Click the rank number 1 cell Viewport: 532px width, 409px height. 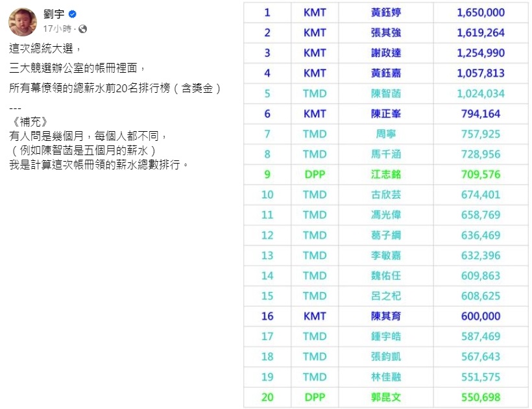click(x=267, y=12)
